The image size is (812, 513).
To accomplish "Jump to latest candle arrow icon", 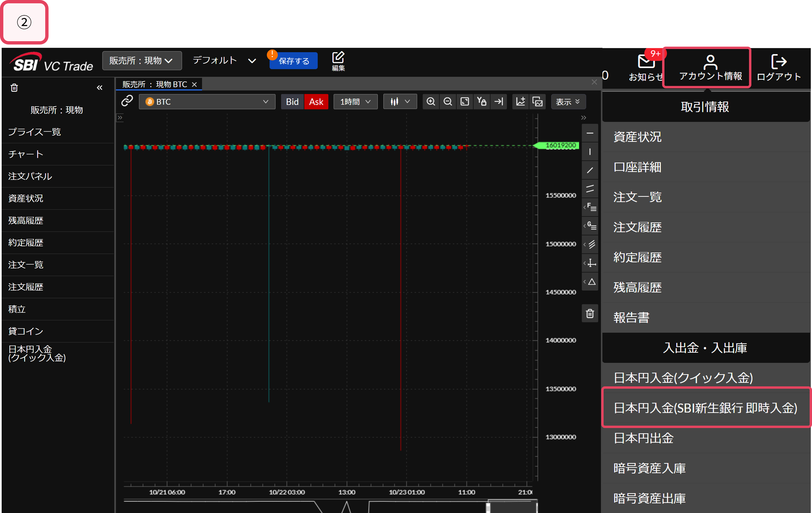I will coord(498,102).
